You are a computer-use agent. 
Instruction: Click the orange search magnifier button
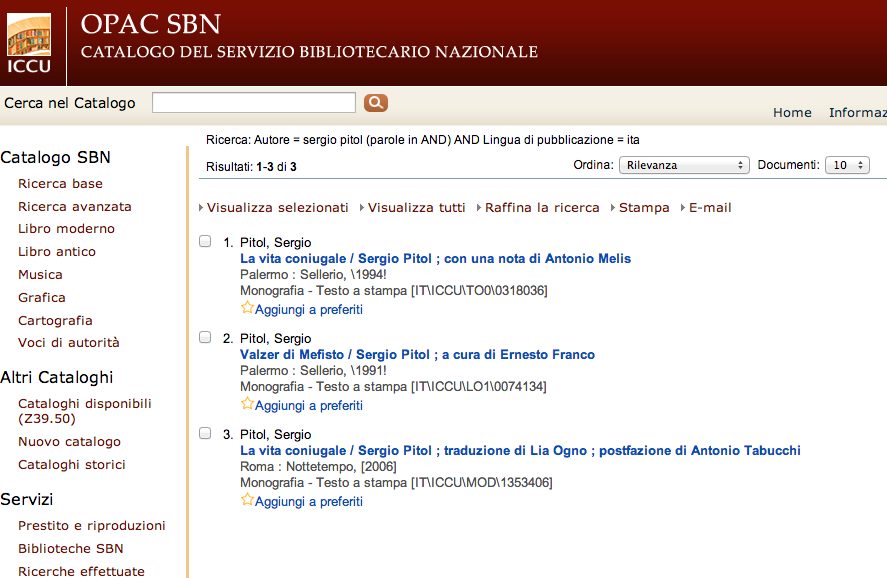coord(375,103)
